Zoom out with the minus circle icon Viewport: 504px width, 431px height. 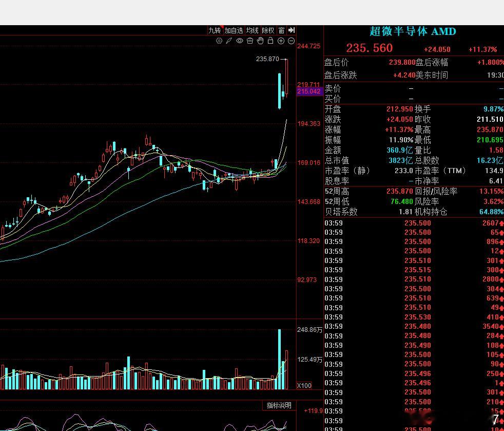tap(291, 41)
